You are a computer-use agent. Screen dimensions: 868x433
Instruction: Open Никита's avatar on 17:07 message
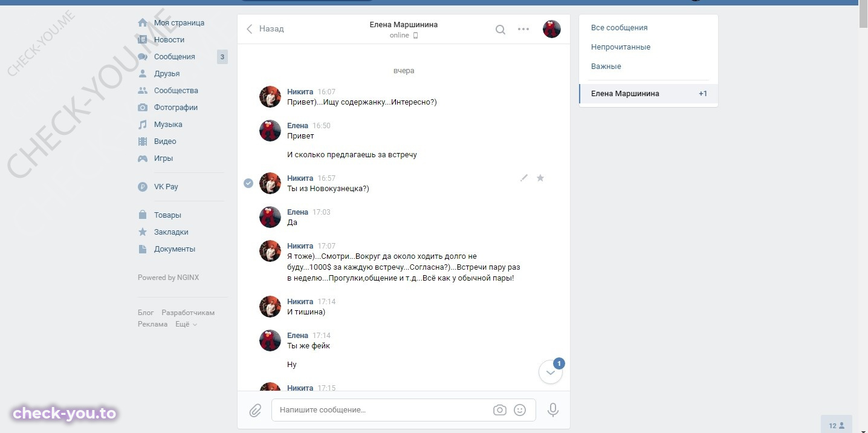tap(270, 252)
